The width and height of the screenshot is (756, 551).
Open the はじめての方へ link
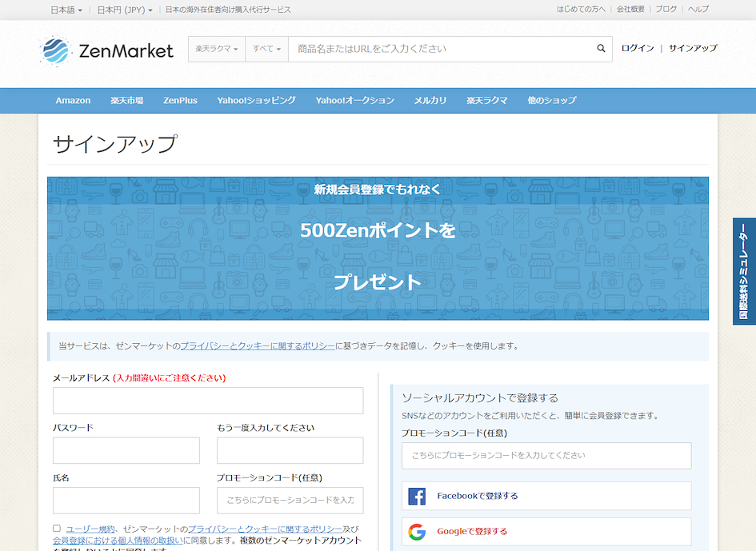(581, 9)
